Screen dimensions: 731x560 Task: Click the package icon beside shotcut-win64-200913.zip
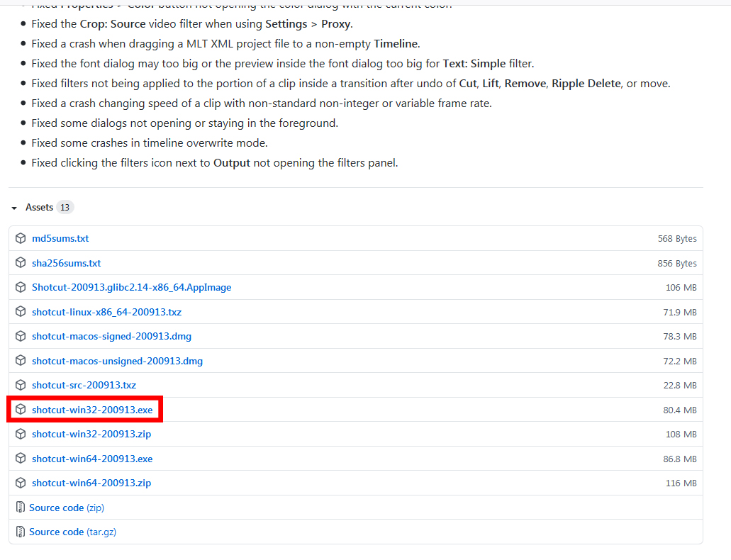pos(21,483)
